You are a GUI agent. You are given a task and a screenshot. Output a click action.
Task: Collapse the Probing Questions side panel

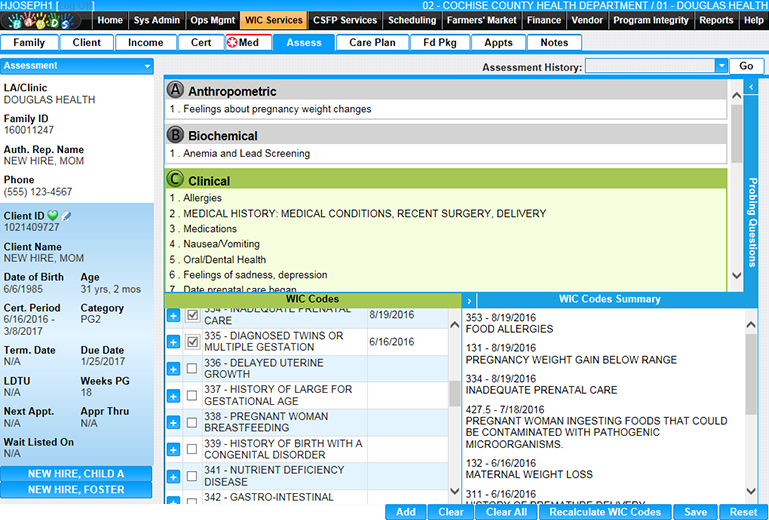(751, 88)
